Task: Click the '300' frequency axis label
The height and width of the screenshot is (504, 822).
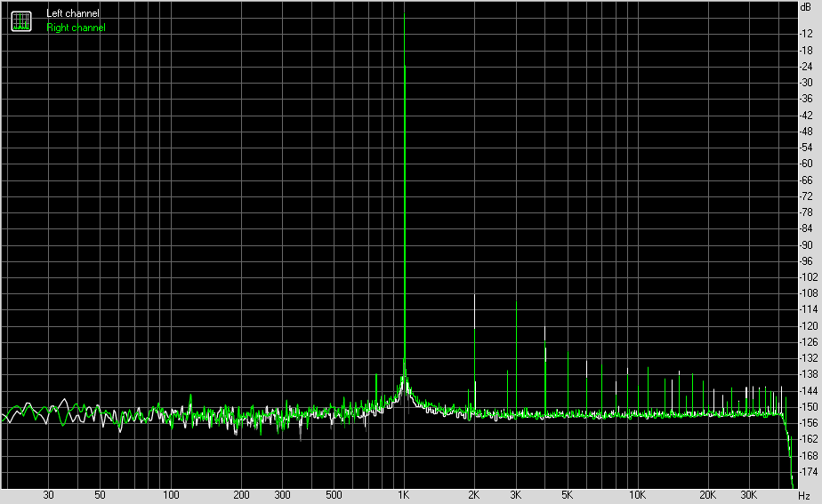Action: [282, 495]
